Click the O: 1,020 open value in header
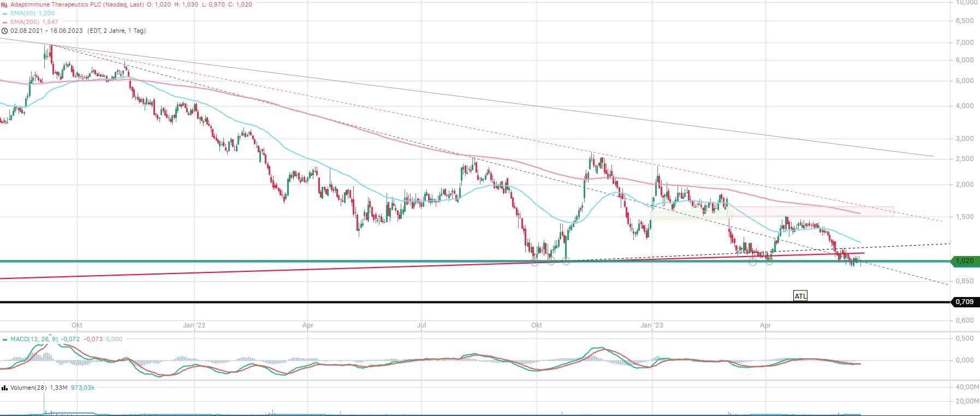980x416 pixels. click(159, 4)
